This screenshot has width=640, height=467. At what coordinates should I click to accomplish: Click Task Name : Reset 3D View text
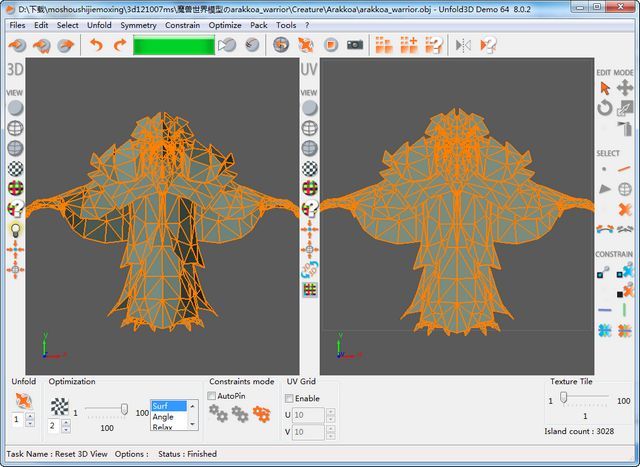(57, 454)
